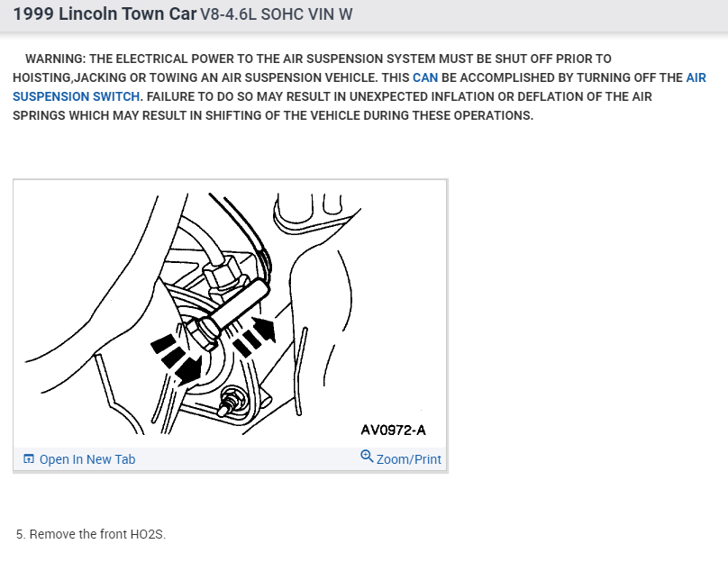Image resolution: width=728 pixels, height=562 pixels.
Task: Select the Zoom/Print text link
Action: 408,459
